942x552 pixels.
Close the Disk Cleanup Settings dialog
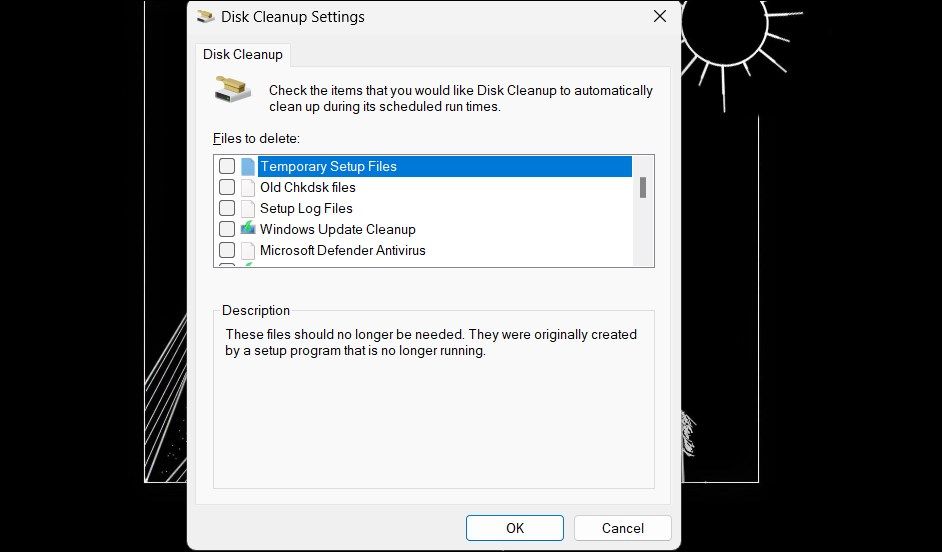pos(659,17)
